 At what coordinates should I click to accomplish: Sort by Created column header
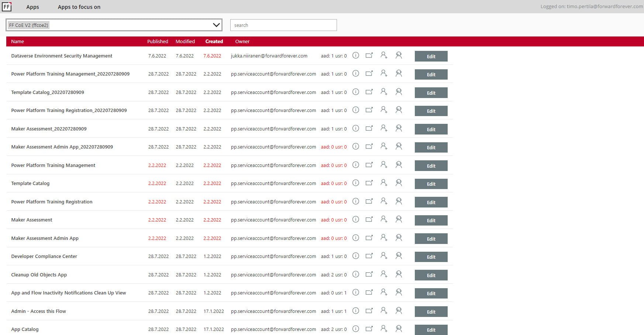tap(214, 41)
